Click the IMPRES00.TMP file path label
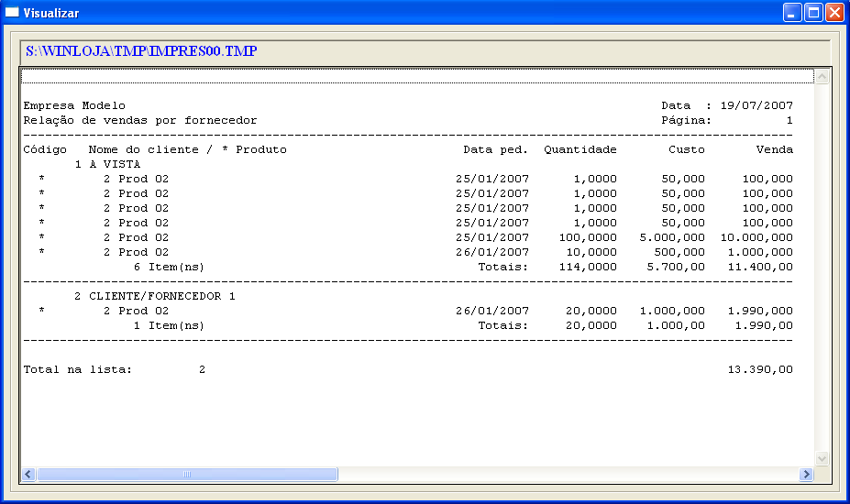Screen dimensions: 850x504 tap(141, 51)
